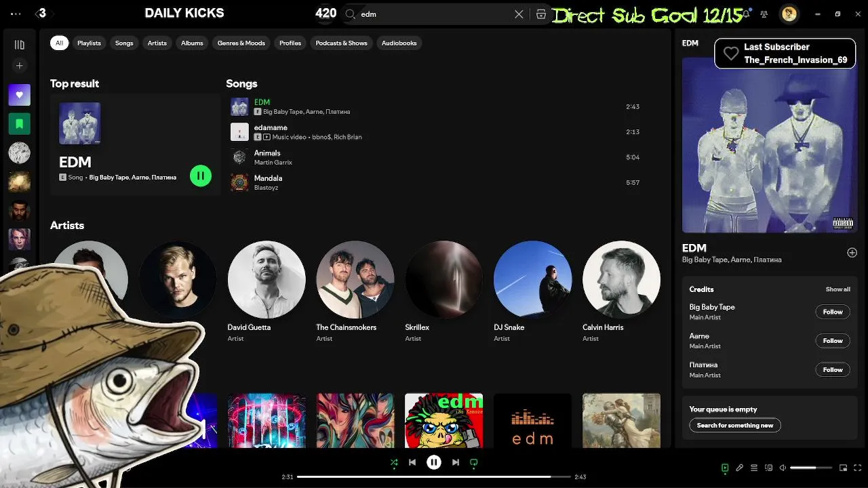868x488 pixels.
Task: Open the Artists section heading
Action: [x=67, y=226]
